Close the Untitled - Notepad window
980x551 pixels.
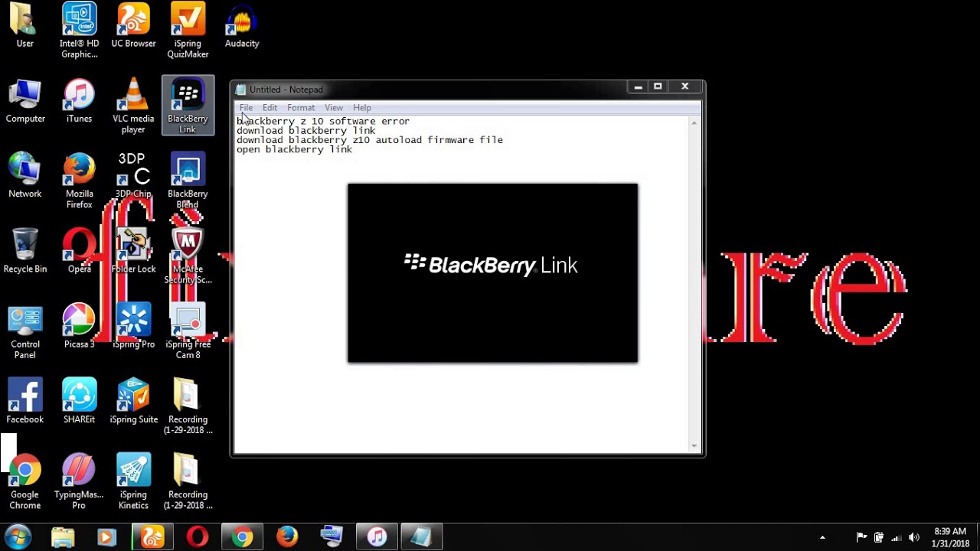tap(685, 87)
